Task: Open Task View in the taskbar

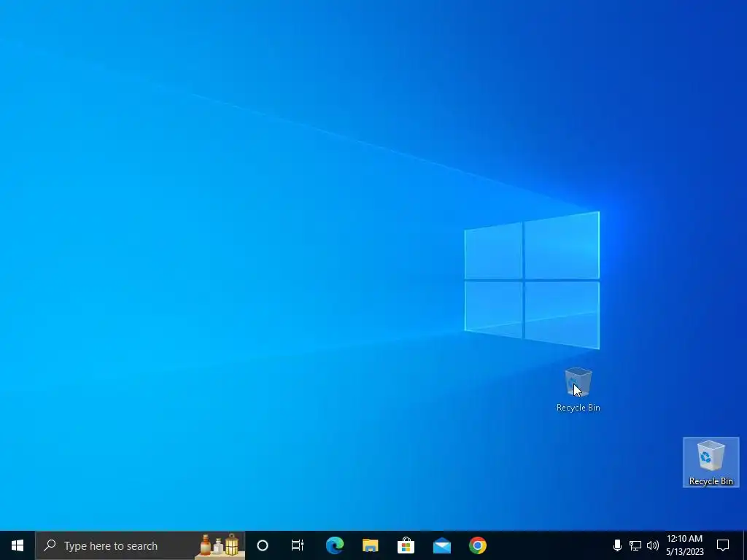Action: pyautogui.click(x=298, y=545)
